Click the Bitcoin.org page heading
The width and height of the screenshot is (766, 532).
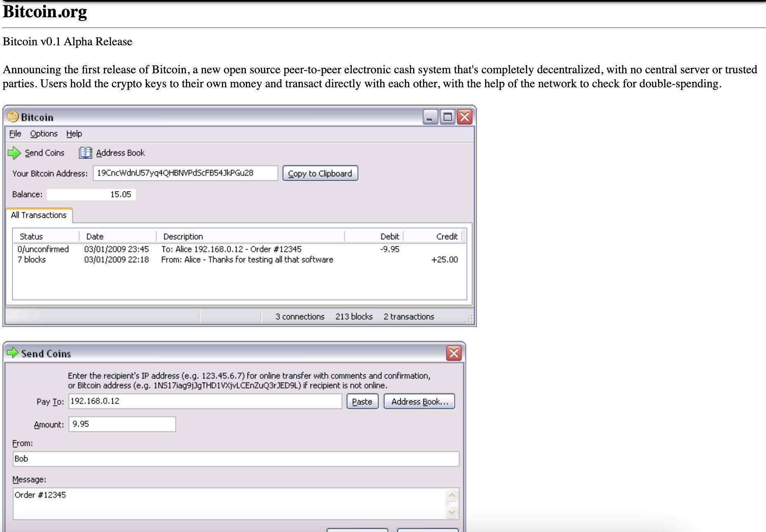click(x=45, y=12)
